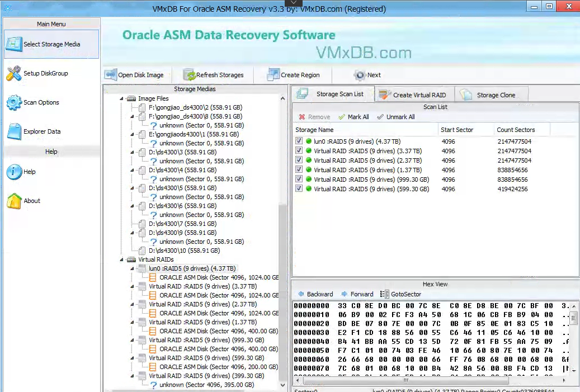Click the Count Sectors column header
The image size is (580, 392).
coord(522,130)
